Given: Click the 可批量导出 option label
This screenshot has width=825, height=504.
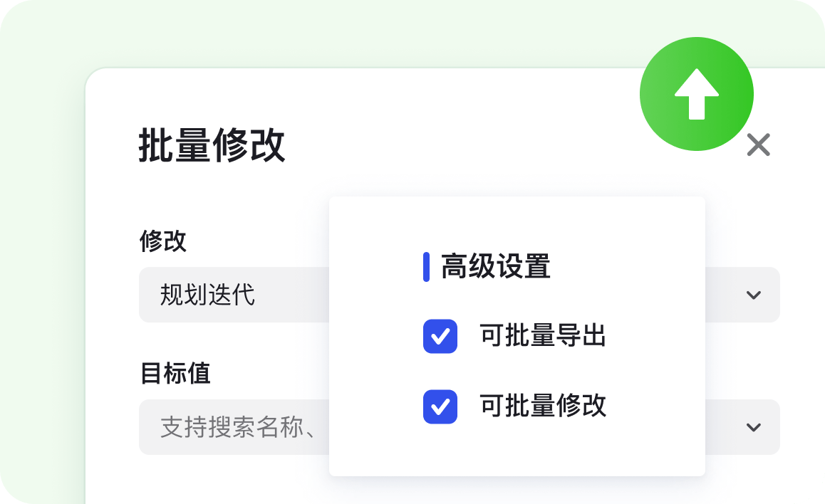Looking at the screenshot, I should click(543, 336).
